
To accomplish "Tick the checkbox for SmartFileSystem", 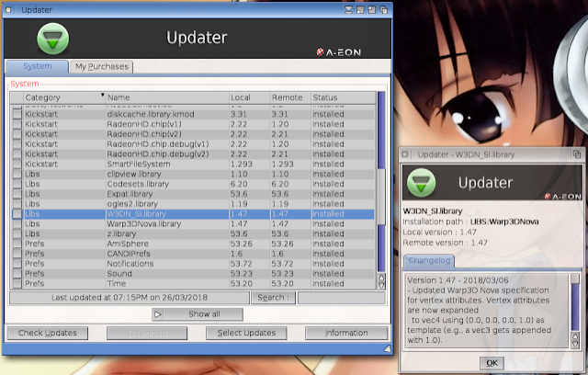I will 17,164.
